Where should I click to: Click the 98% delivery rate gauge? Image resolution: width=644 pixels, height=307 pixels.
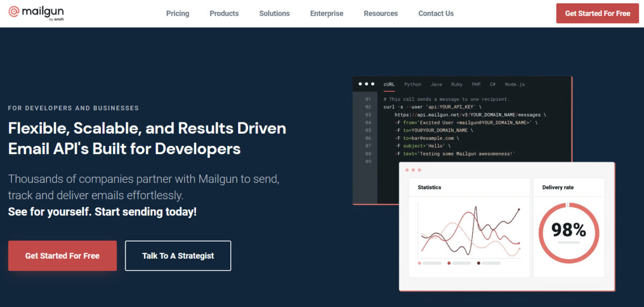pos(569,233)
